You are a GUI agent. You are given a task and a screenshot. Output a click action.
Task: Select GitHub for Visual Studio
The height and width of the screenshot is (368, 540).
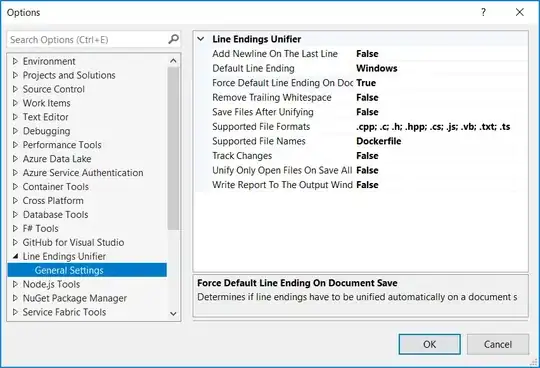(73, 242)
